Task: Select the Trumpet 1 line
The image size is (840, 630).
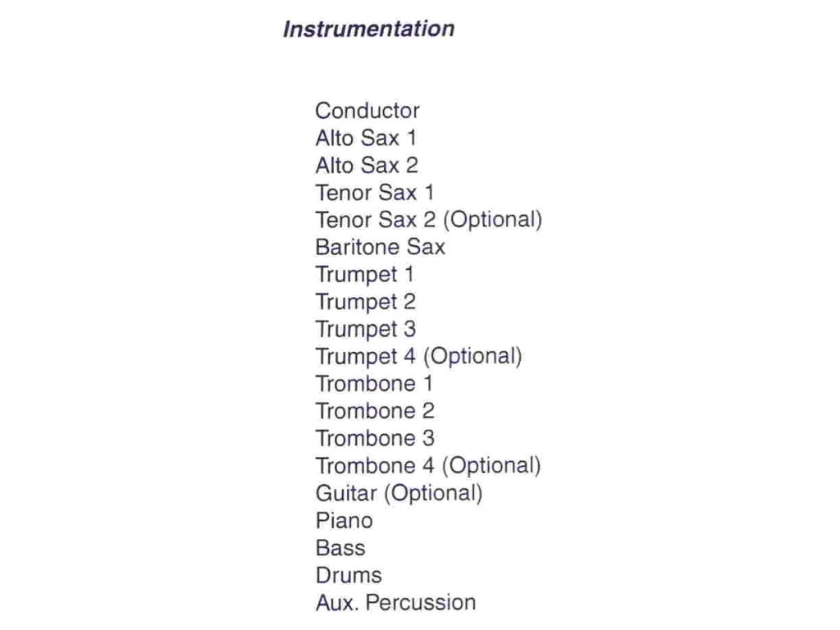Action: (365, 276)
